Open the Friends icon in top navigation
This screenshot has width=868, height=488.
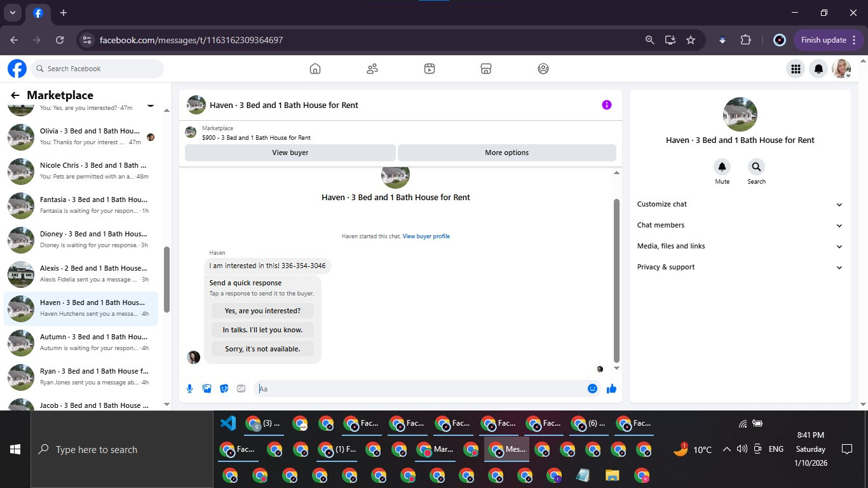coord(372,69)
